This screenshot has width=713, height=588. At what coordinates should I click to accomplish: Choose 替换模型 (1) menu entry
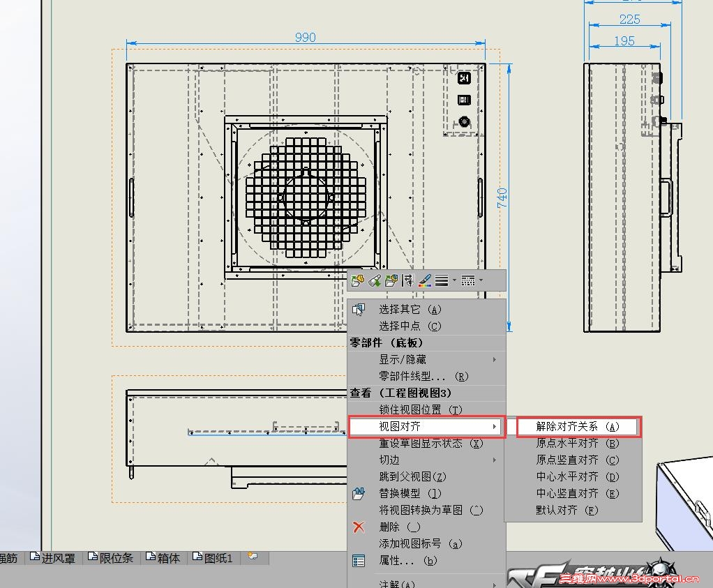click(426, 493)
